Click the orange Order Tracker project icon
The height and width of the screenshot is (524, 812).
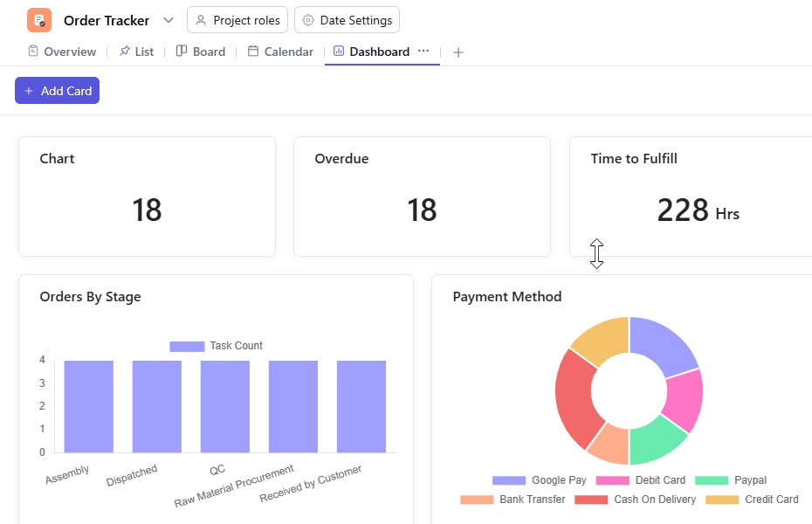39,20
